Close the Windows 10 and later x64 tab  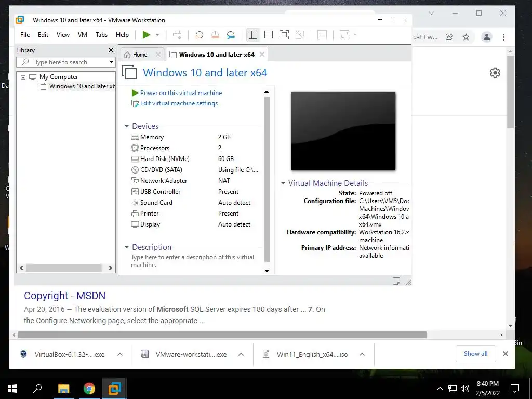[262, 54]
